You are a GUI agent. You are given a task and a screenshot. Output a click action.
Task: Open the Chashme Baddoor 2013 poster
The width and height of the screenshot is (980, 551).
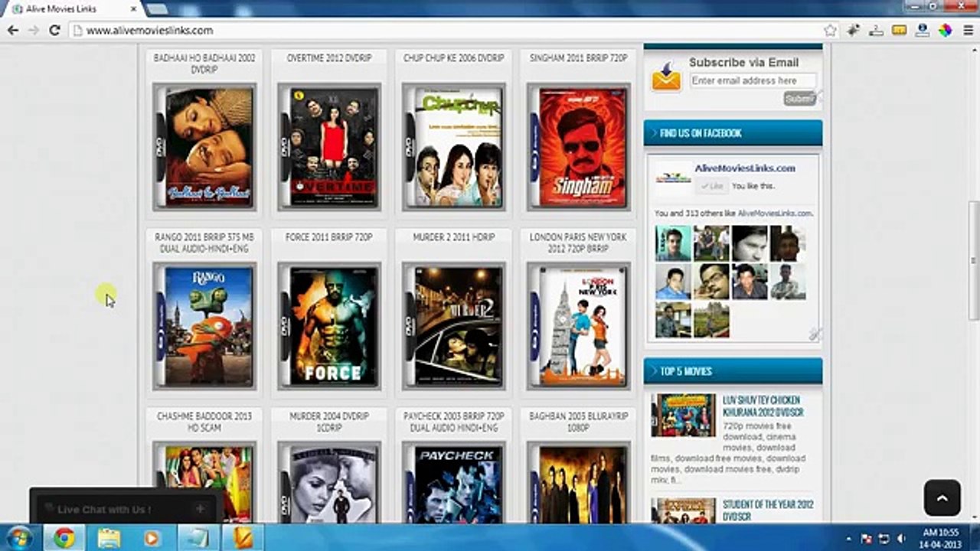[204, 484]
